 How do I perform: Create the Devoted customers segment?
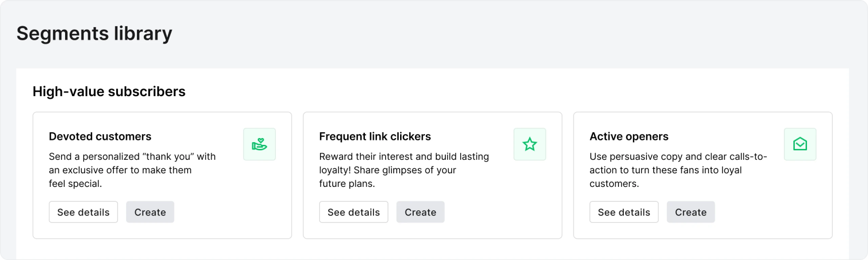coord(150,212)
